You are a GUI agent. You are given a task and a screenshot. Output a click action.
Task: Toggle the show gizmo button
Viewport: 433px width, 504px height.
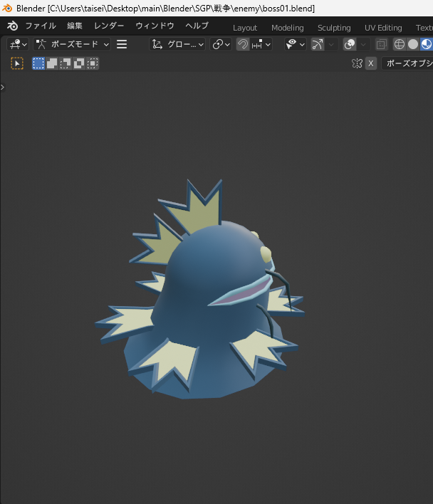tap(318, 44)
